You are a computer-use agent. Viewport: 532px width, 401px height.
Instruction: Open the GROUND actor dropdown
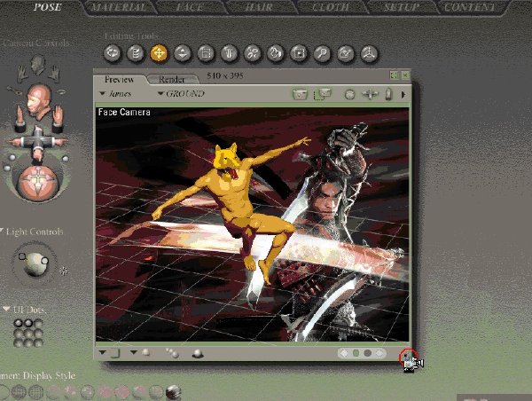(x=181, y=94)
